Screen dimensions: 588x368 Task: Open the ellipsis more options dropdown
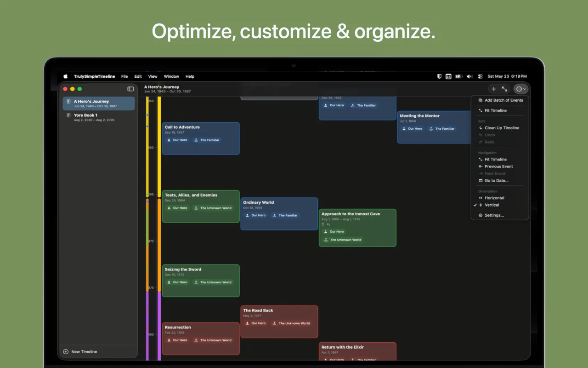[521, 89]
